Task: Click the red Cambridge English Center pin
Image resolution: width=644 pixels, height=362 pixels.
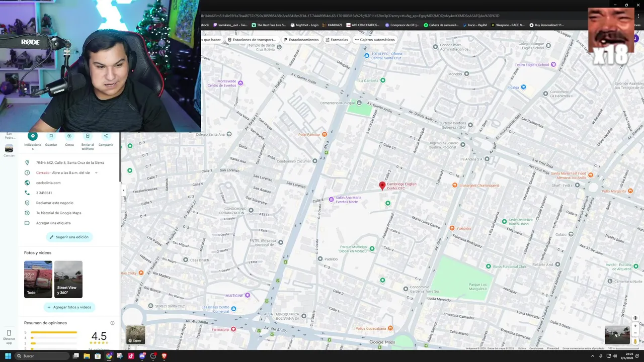Action: tap(382, 186)
